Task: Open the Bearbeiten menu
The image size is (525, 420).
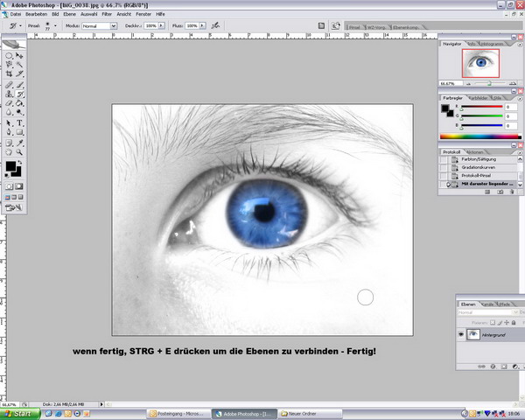Action: point(36,14)
